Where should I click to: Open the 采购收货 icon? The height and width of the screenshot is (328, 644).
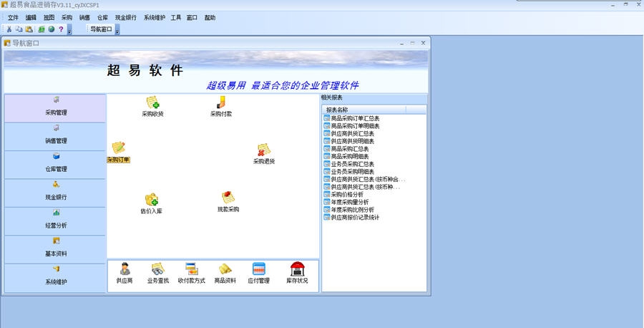152,103
